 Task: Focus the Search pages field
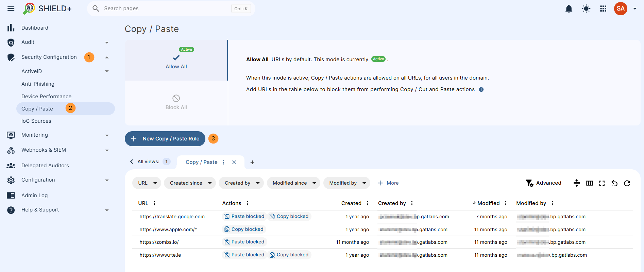point(171,8)
